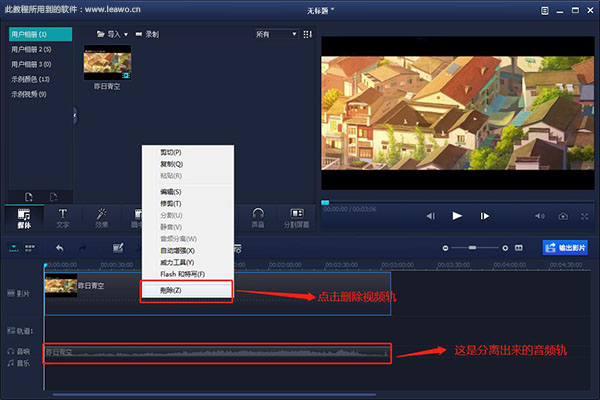Open the window options icon in title bar

click(545, 11)
